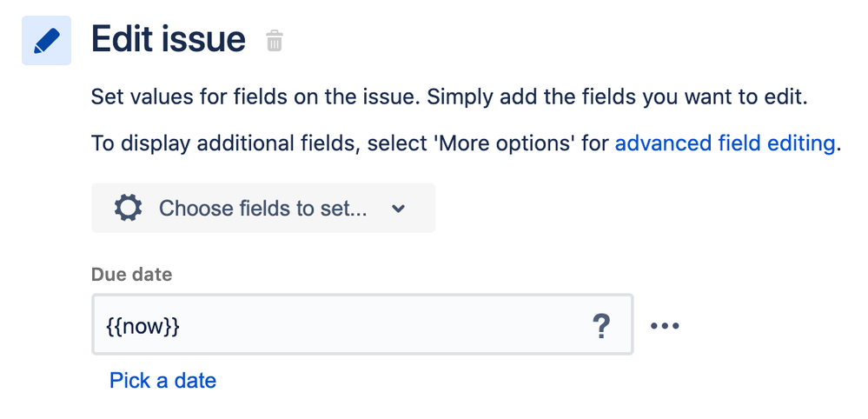Open the question mark help in Due date
This screenshot has width=868, height=419.
click(601, 327)
